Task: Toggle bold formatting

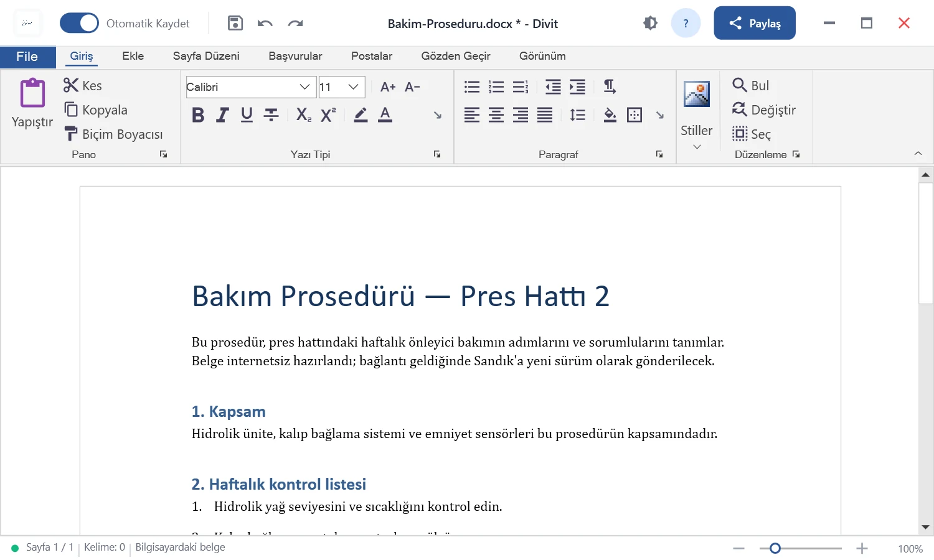Action: coord(198,114)
